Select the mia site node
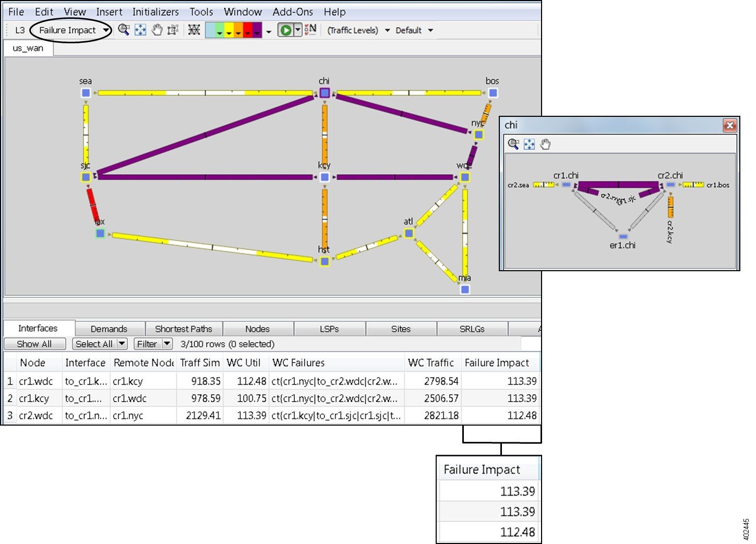 465,289
